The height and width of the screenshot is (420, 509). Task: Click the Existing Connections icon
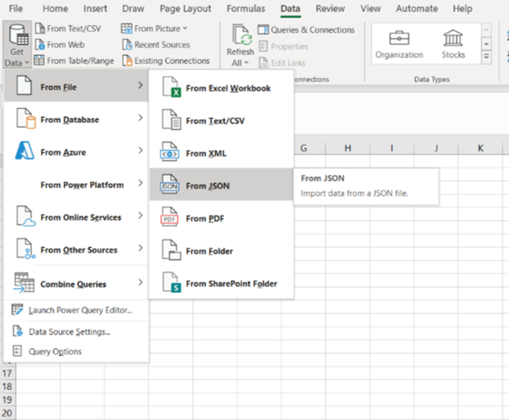127,61
